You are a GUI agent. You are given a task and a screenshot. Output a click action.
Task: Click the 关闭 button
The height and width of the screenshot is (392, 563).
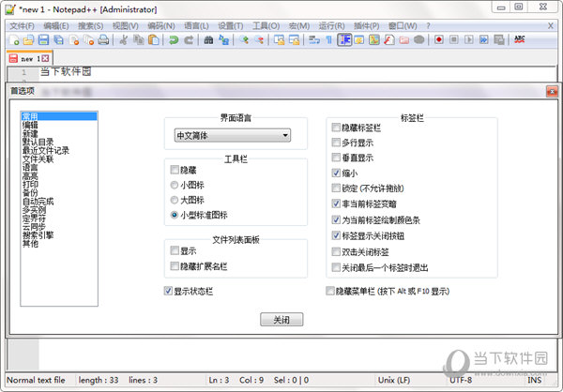click(281, 320)
